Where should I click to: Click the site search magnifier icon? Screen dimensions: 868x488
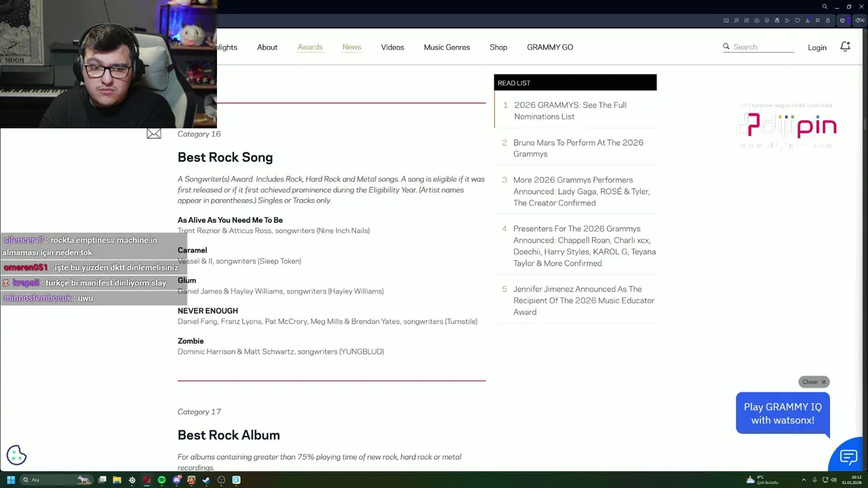(x=726, y=47)
